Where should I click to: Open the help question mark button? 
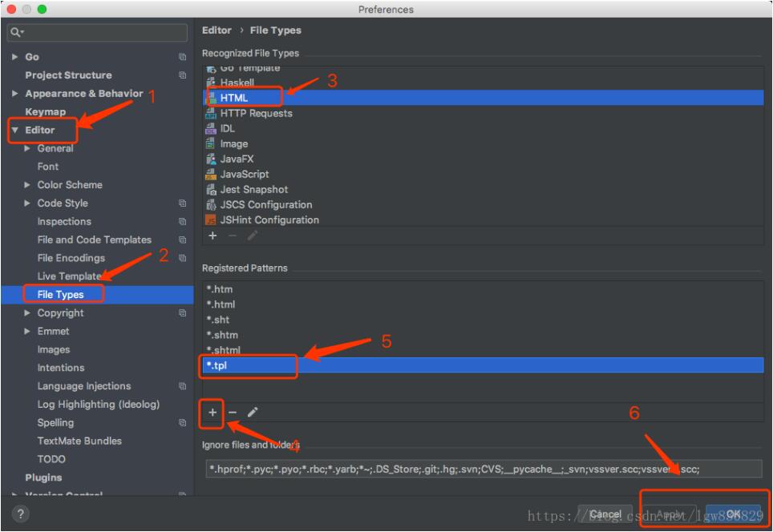tap(20, 514)
